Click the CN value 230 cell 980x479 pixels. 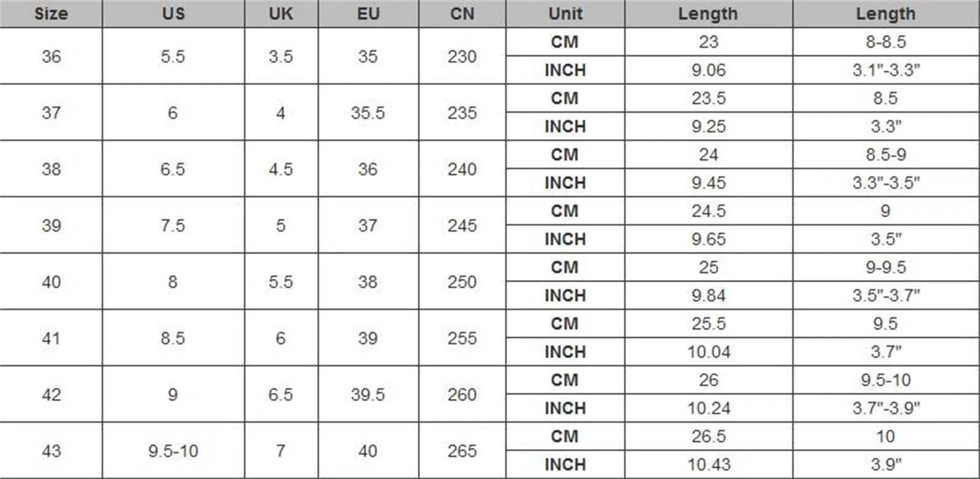click(462, 56)
